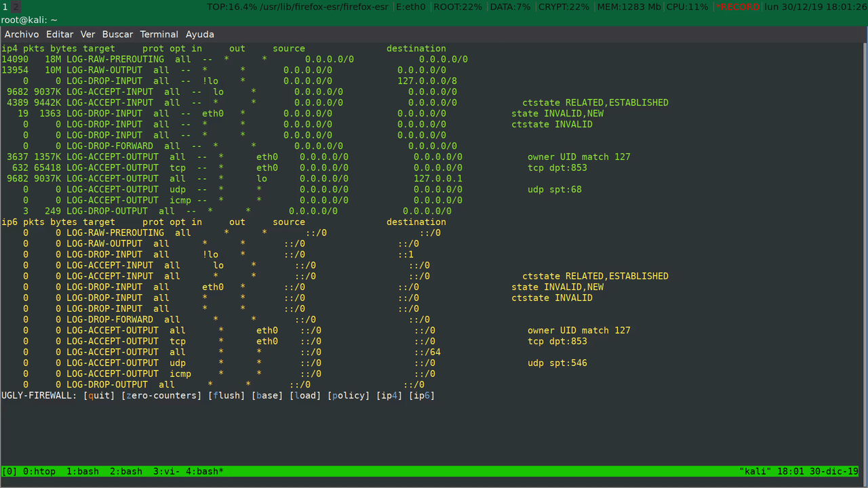Open the Ayuda menu
Viewport: 868px width, 488px height.
pyautogui.click(x=200, y=34)
